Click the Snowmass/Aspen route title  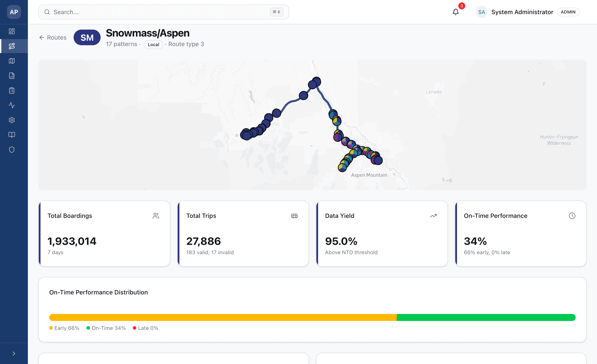[x=148, y=33]
